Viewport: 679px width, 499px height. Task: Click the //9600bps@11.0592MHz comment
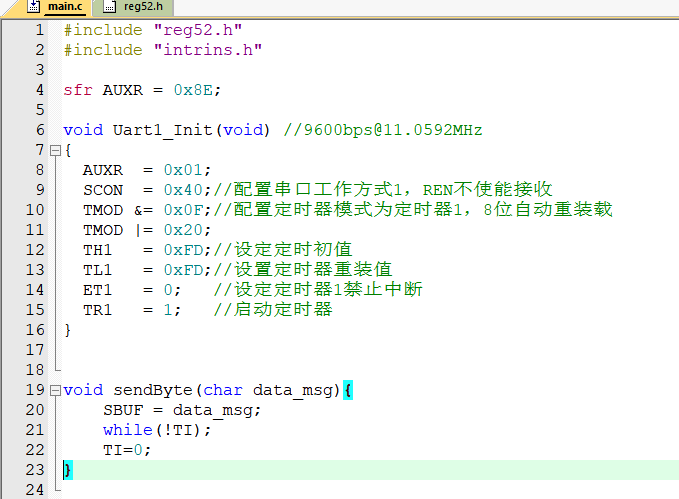click(383, 130)
